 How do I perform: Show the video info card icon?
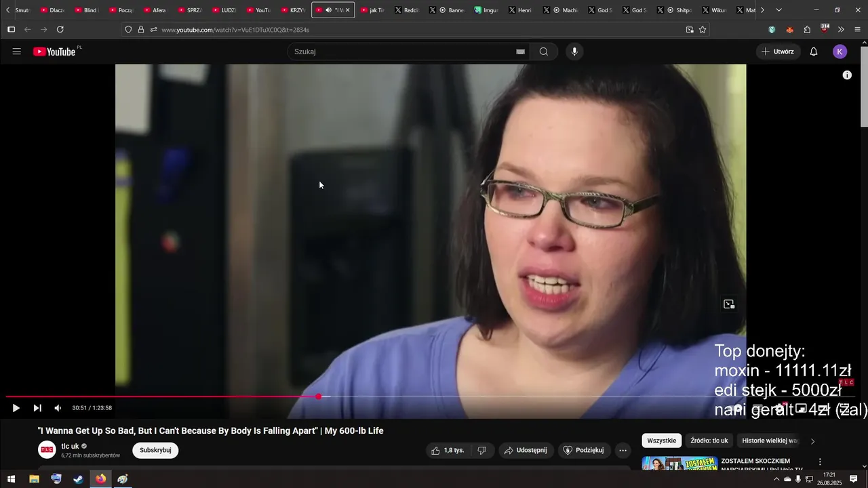coord(847,75)
